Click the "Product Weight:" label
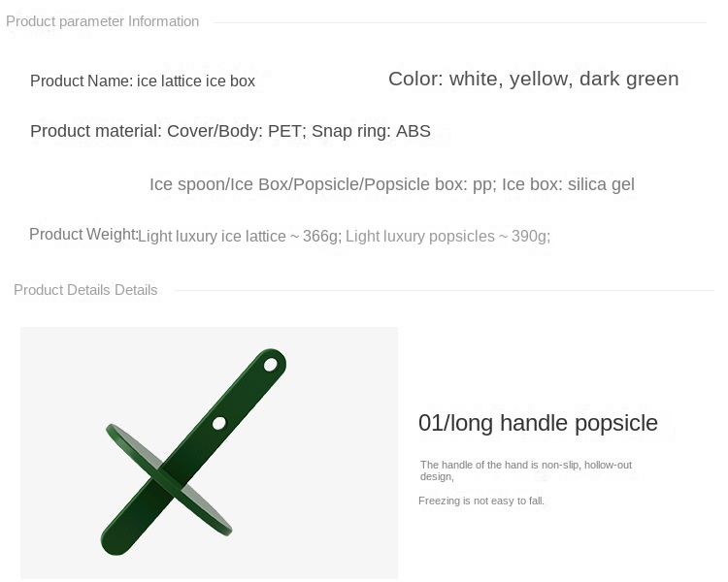 tap(83, 234)
